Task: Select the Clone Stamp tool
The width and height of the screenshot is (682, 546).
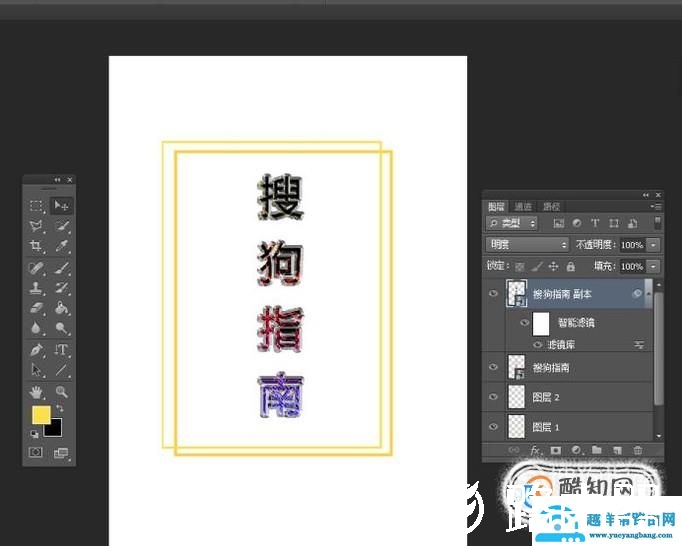Action: (36, 288)
